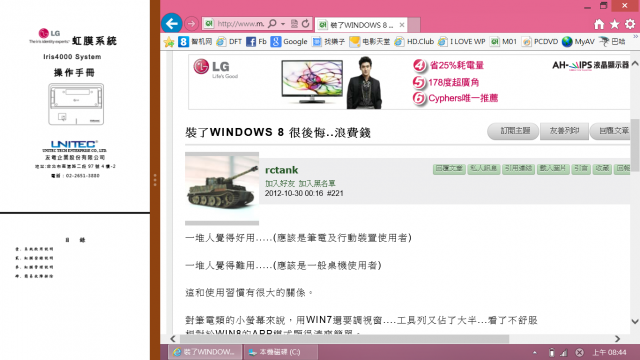640x360 pixels.
Task: Open the Google bookmark
Action: pyautogui.click(x=289, y=42)
